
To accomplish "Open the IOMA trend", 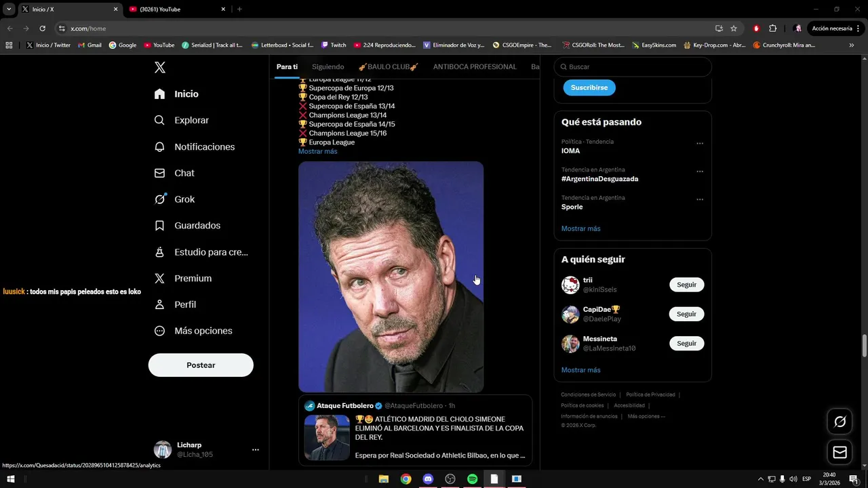I will [570, 151].
